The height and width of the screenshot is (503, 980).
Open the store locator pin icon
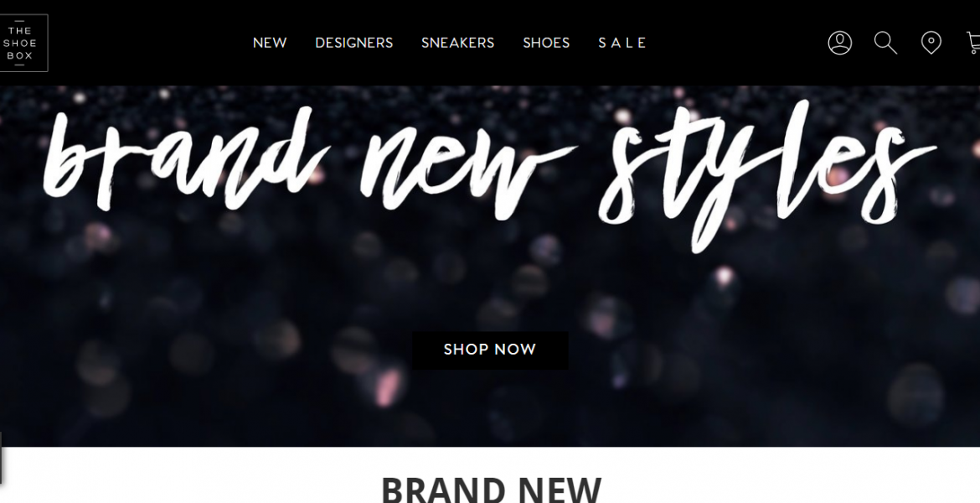931,43
